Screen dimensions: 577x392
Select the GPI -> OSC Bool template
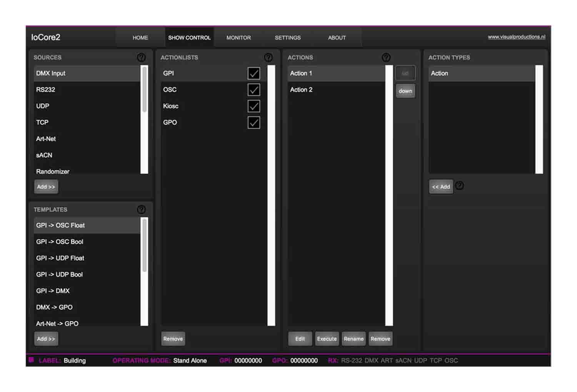pos(87,242)
